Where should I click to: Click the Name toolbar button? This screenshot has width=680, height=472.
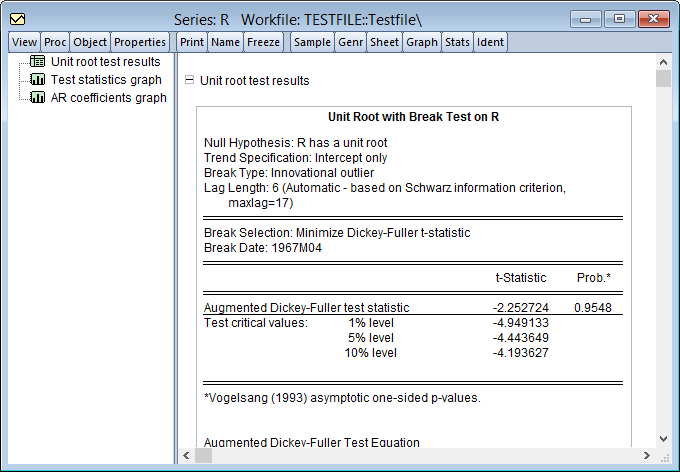(x=225, y=42)
